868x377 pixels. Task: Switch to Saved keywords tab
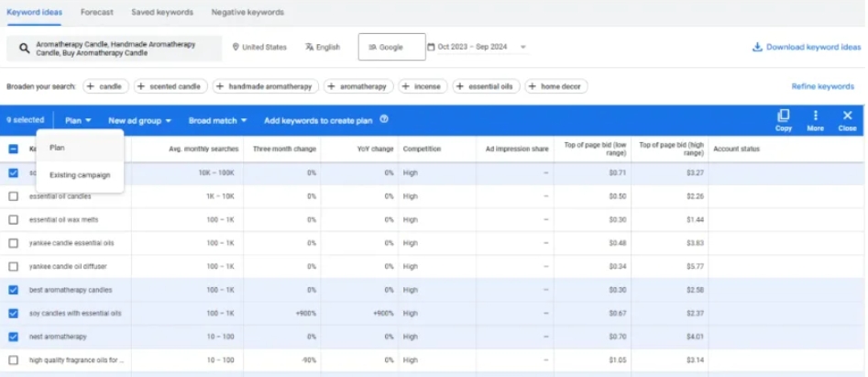tap(162, 12)
